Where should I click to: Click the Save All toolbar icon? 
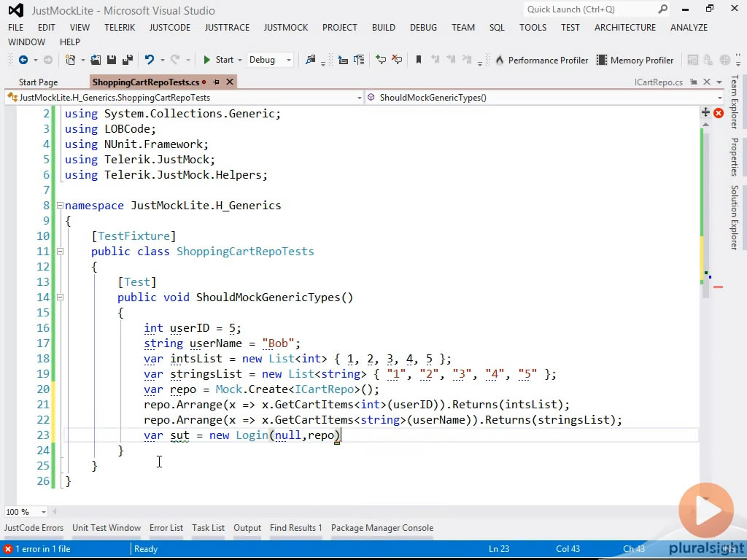click(128, 60)
